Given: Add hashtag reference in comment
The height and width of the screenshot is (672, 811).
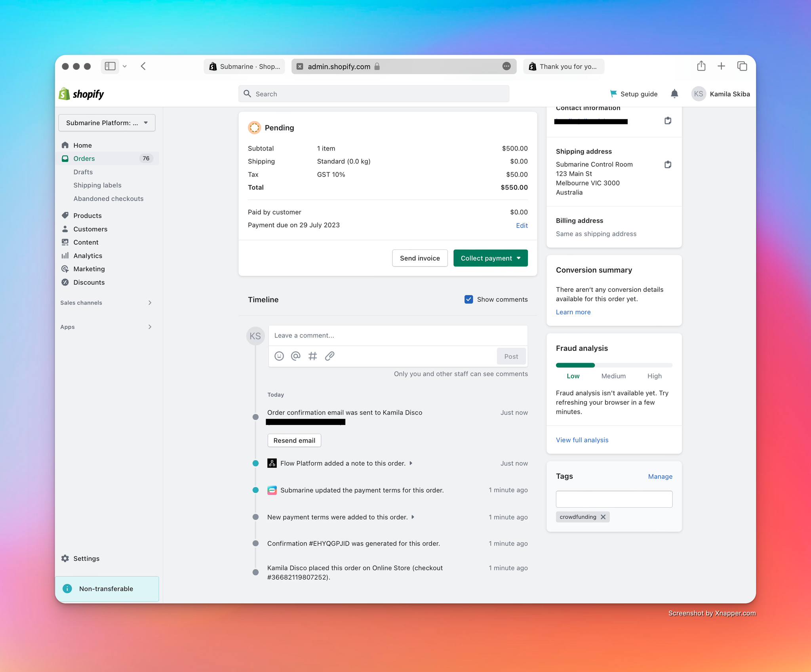Looking at the screenshot, I should pyautogui.click(x=313, y=356).
